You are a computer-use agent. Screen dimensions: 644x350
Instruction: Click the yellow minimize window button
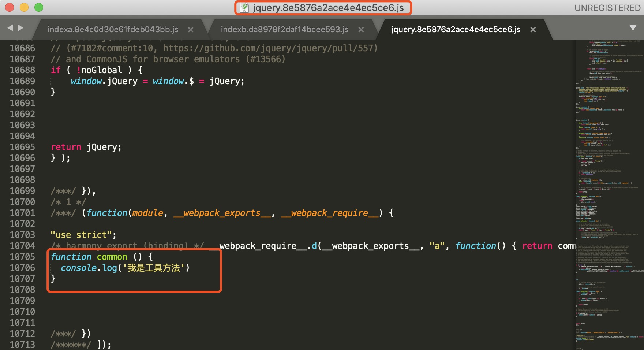click(x=24, y=7)
